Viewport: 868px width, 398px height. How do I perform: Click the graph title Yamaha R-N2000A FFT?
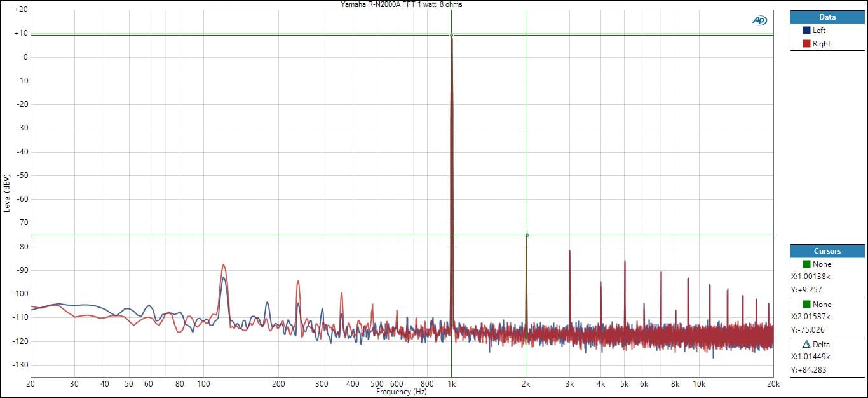401,4
